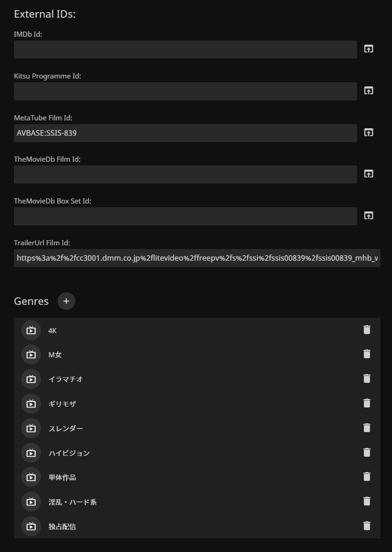Screen dimensions: 392x552
Task: Remove the 独占配信 genre
Action: click(367, 526)
